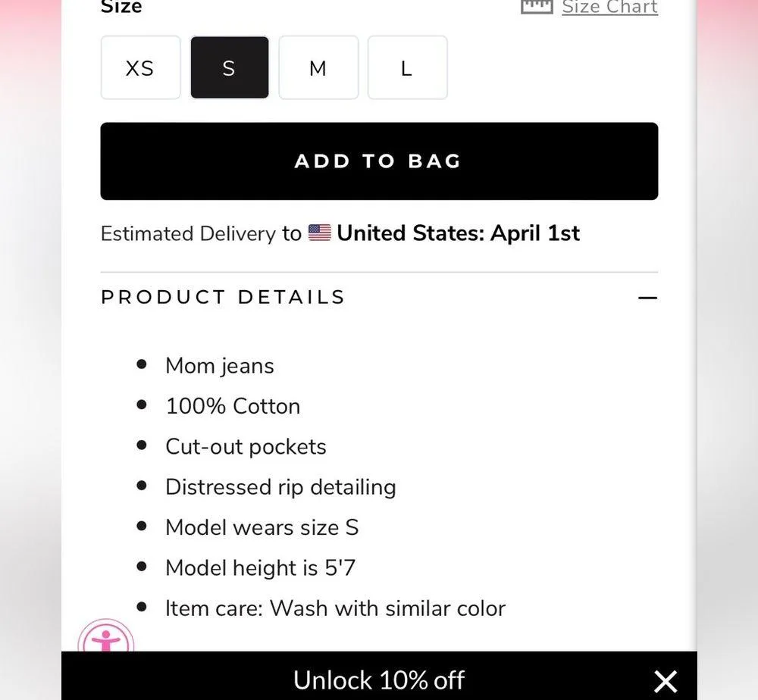Click the Mom jeans bullet point

click(x=219, y=365)
